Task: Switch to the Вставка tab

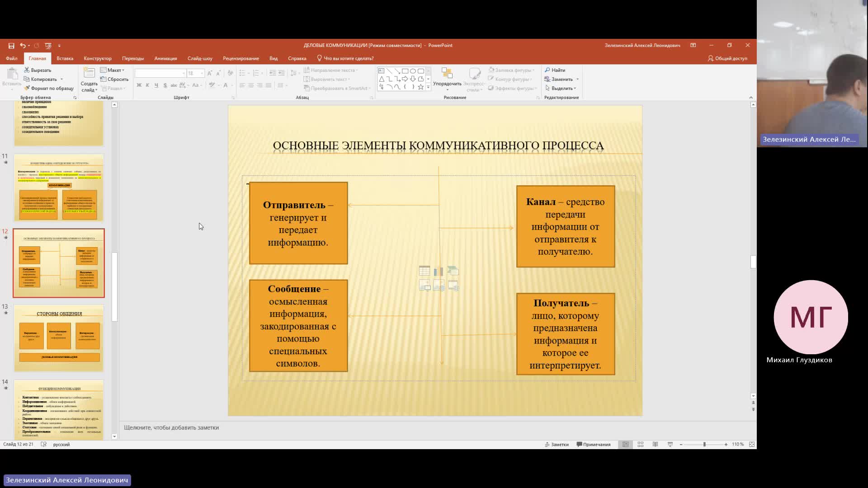Action: point(65,58)
